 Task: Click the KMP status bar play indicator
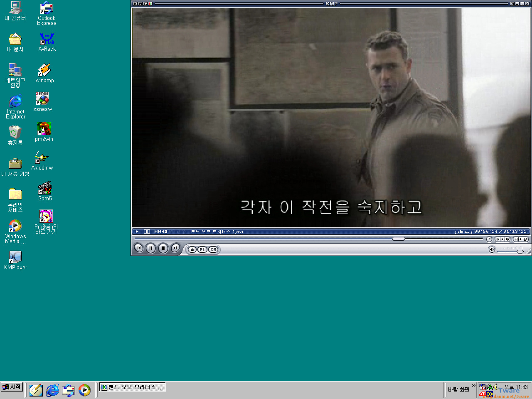coord(137,232)
